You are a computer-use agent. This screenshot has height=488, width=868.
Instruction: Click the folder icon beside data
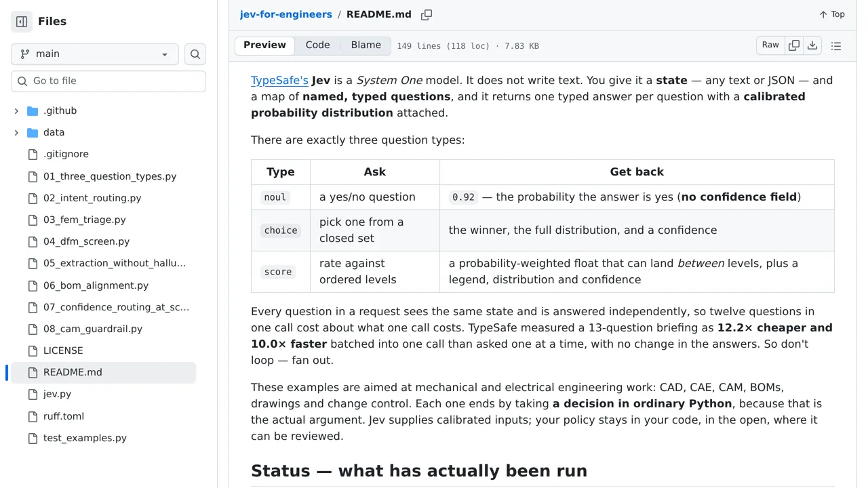pyautogui.click(x=33, y=133)
